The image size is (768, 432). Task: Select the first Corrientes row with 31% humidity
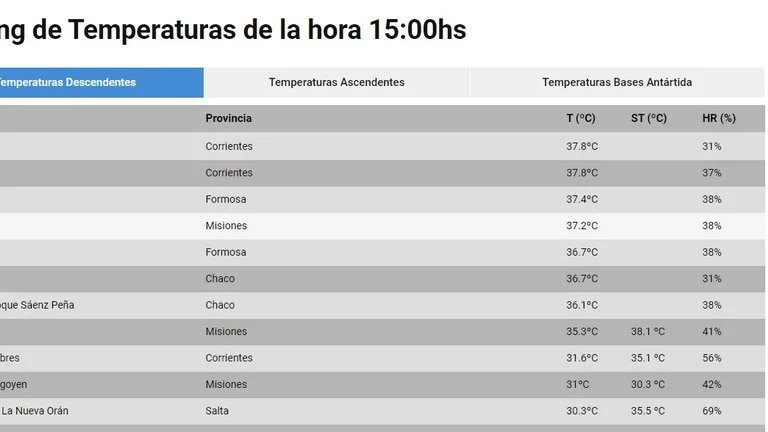383,146
